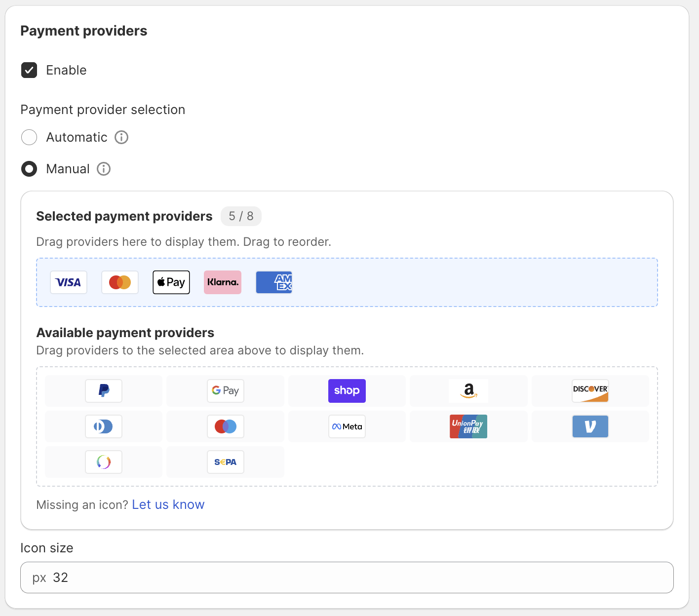Select the Discover card icon
This screenshot has width=699, height=616.
pyautogui.click(x=590, y=391)
